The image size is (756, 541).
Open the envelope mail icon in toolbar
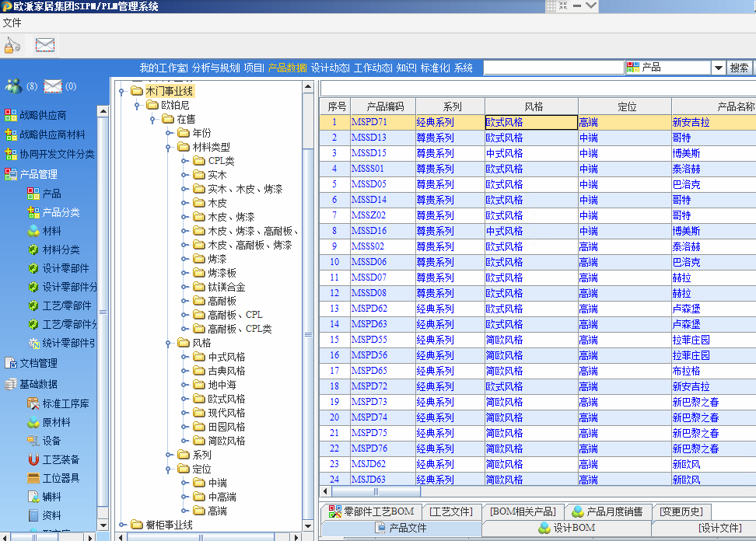45,45
